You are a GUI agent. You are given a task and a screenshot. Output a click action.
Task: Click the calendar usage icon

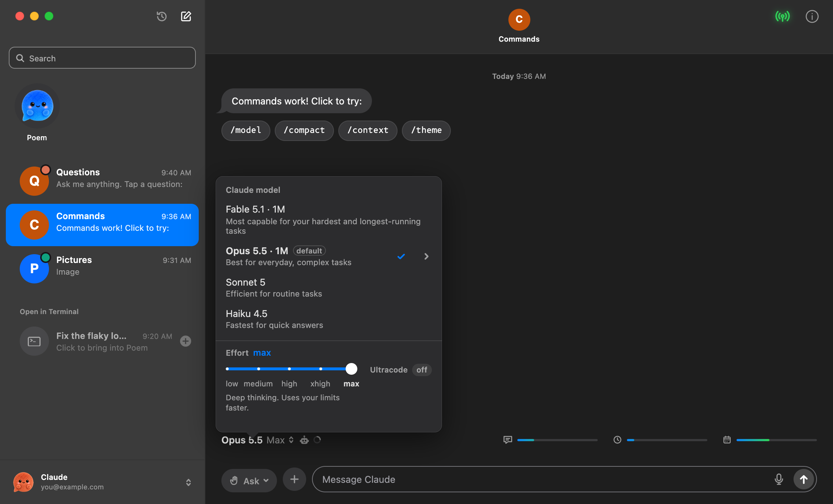click(x=727, y=440)
